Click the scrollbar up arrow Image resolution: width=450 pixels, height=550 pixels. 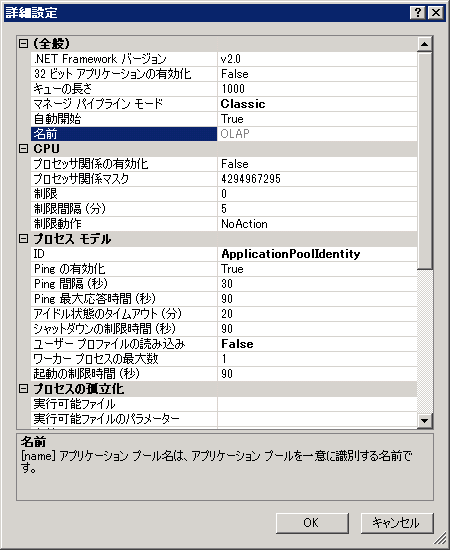(x=425, y=44)
